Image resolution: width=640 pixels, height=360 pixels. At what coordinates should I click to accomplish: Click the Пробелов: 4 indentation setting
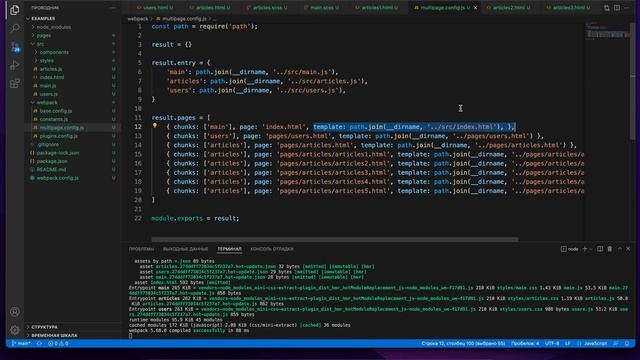525,344
